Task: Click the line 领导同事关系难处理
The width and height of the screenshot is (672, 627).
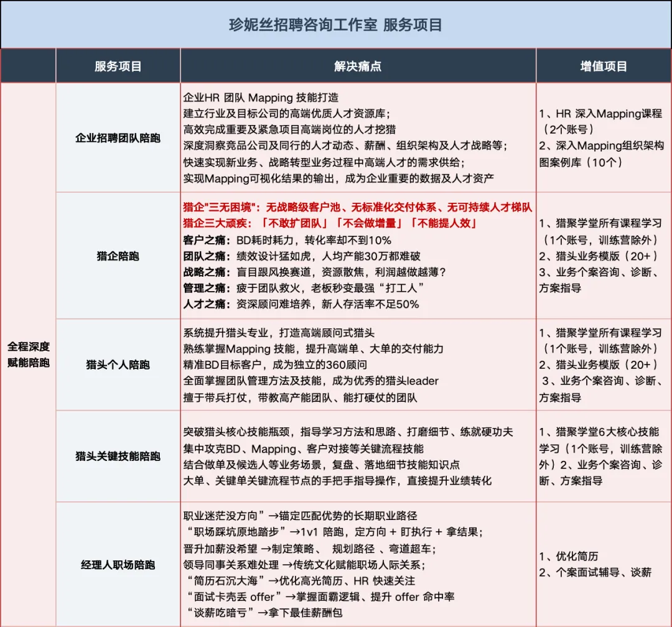Action: click(304, 565)
